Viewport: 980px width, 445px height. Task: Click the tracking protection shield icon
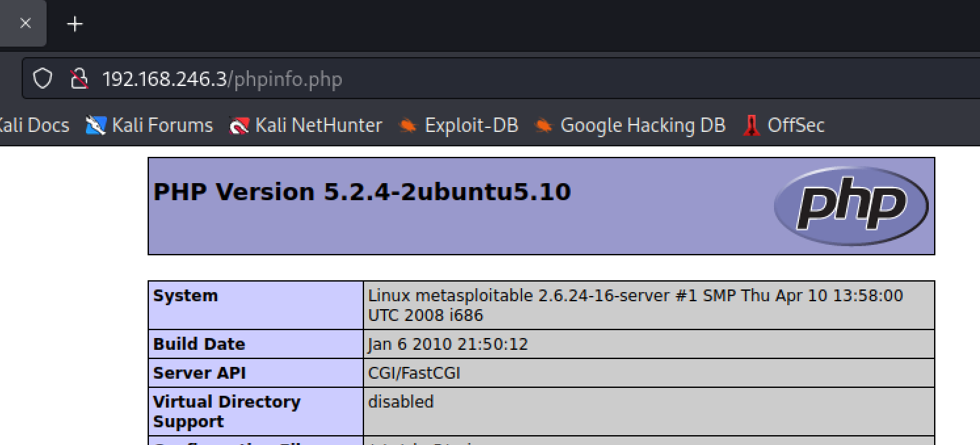(x=43, y=79)
